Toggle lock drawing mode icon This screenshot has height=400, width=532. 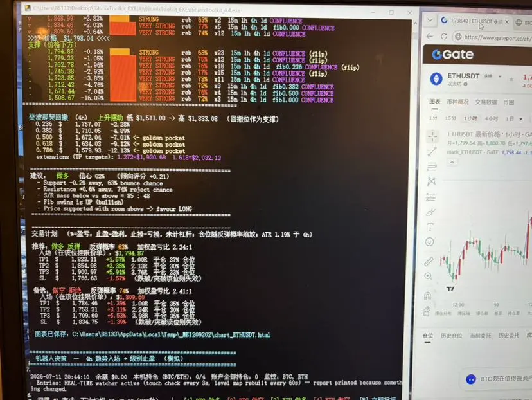(x=427, y=311)
